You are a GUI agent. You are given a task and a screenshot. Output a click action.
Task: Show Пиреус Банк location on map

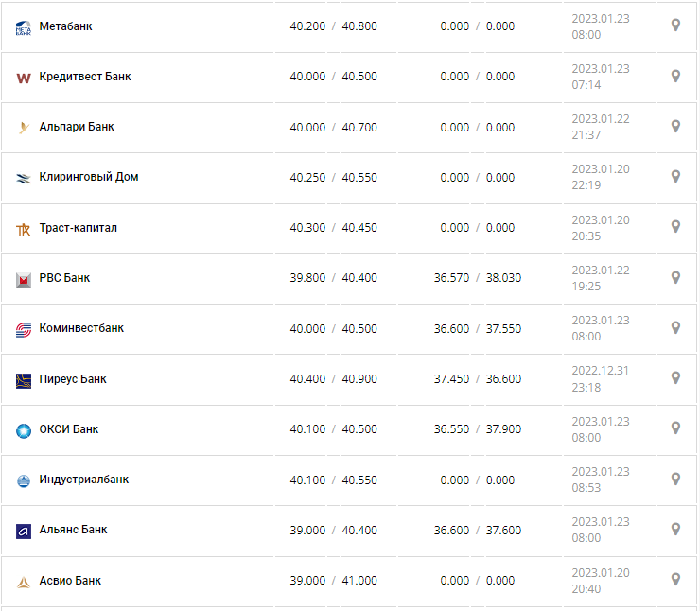pos(675,378)
